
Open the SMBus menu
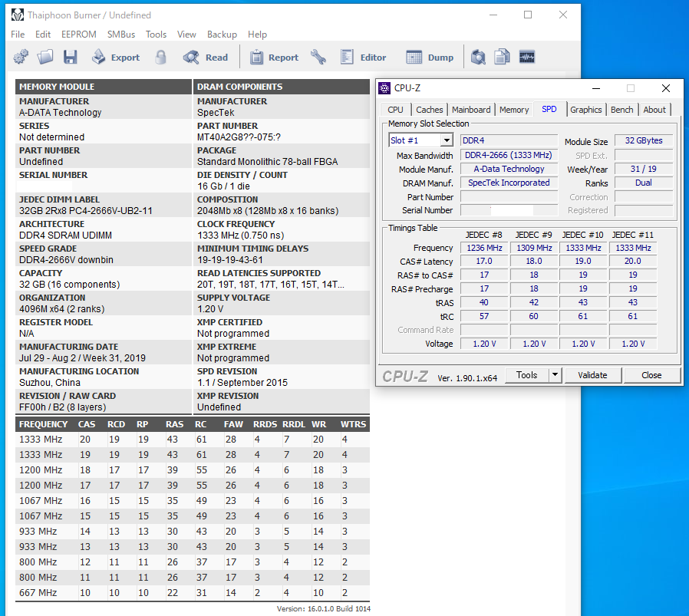click(x=121, y=35)
